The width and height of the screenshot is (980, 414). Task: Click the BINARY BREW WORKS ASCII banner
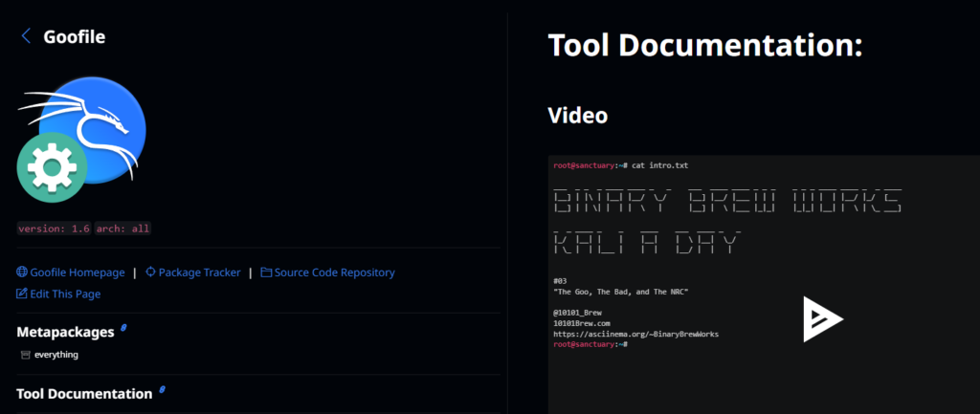728,201
